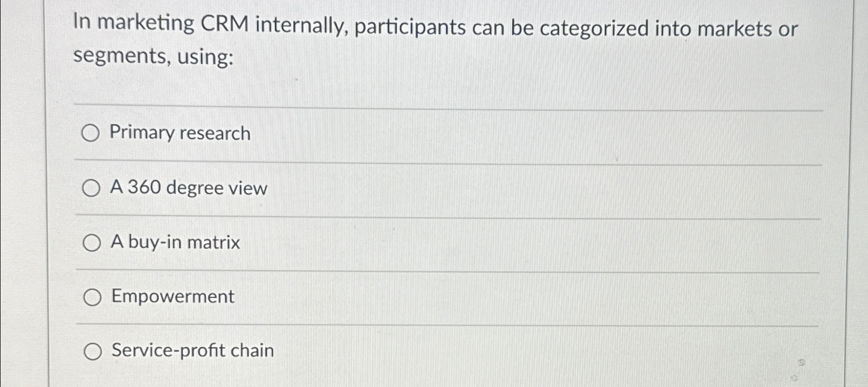Click the Service-profit chain answer text

pos(191,351)
